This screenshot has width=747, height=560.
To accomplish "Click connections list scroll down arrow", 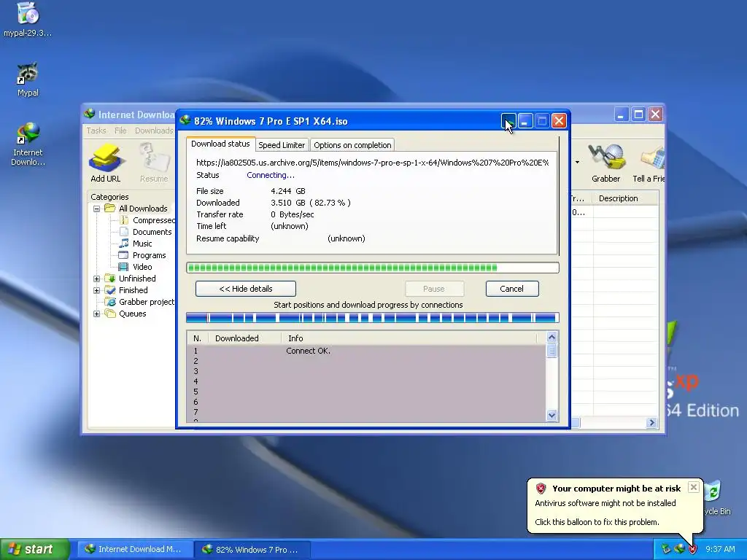I will click(x=551, y=415).
